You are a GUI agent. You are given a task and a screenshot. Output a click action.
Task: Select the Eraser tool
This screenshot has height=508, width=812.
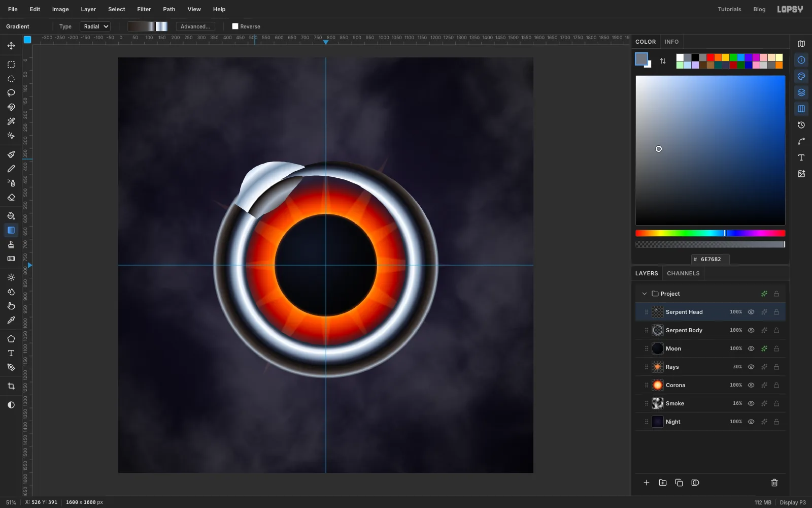click(x=11, y=197)
